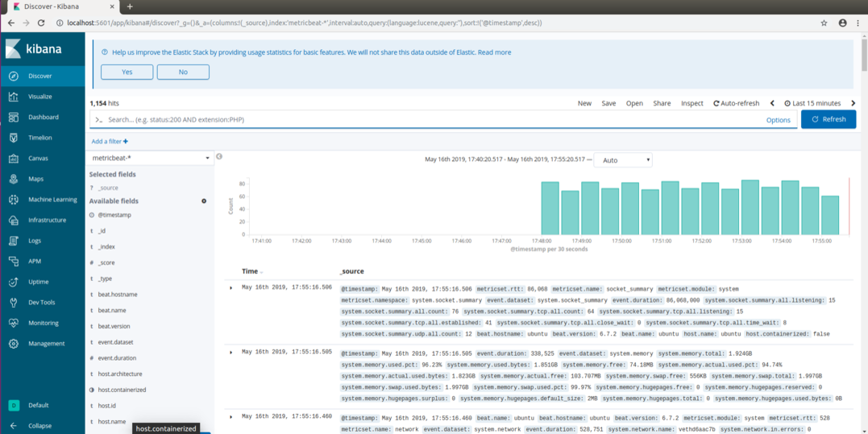Expand the 17:55:16.506 document row
The width and height of the screenshot is (868, 434).
231,288
